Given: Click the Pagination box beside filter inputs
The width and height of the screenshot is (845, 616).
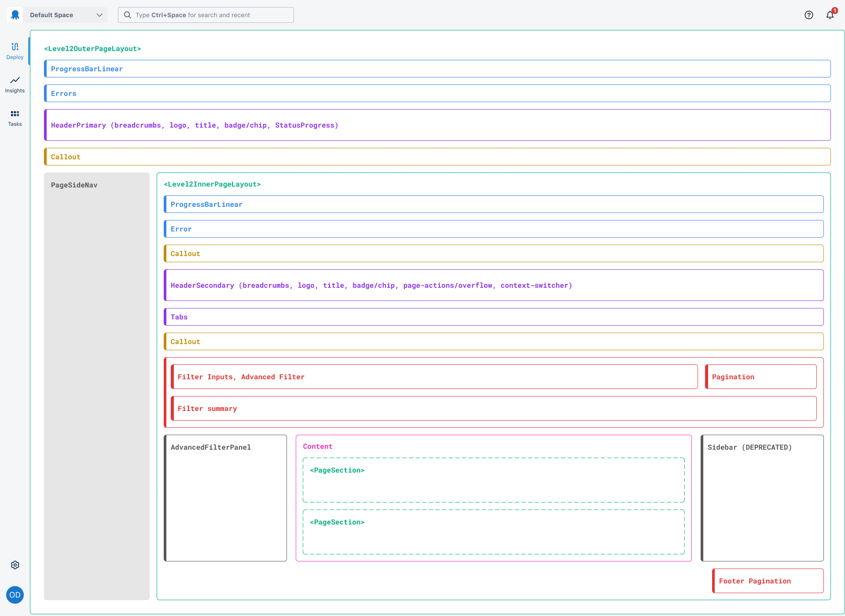Looking at the screenshot, I should pyautogui.click(x=761, y=377).
